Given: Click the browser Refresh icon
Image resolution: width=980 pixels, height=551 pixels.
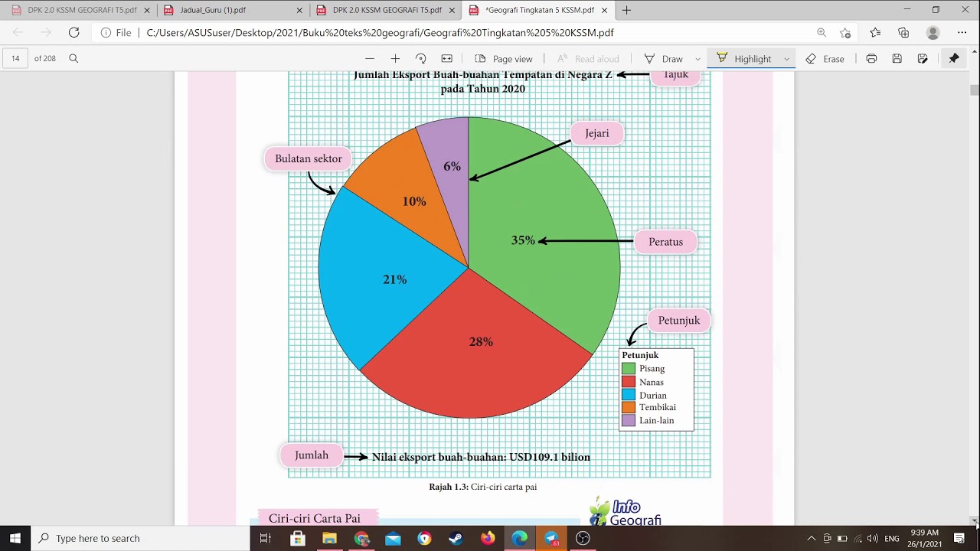Looking at the screenshot, I should point(73,32).
